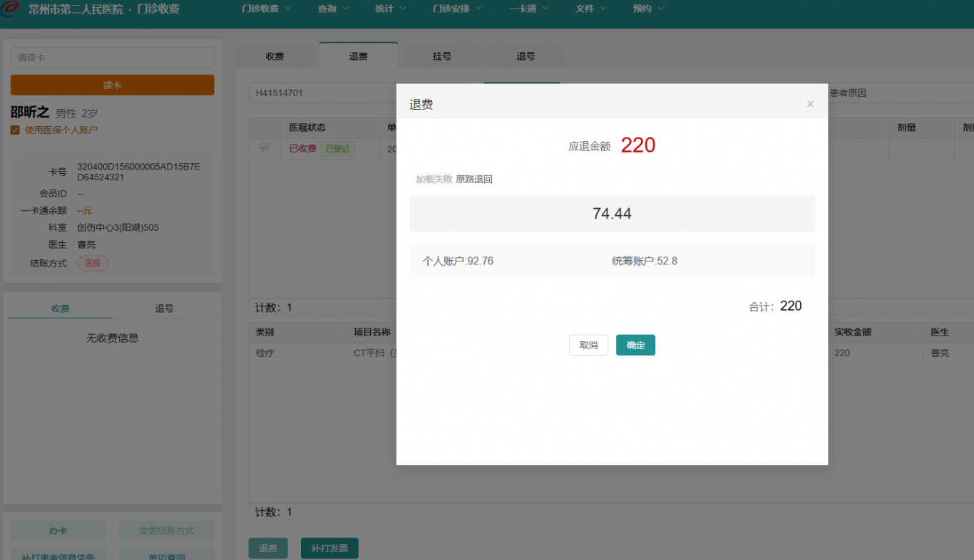Click the 医保 settlement tag
Image resolution: width=974 pixels, height=560 pixels.
[x=93, y=263]
